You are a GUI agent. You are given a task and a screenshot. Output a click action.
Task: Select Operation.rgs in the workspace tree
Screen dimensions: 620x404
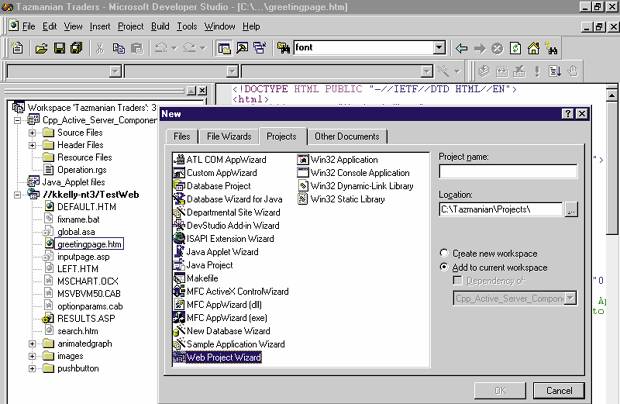81,170
